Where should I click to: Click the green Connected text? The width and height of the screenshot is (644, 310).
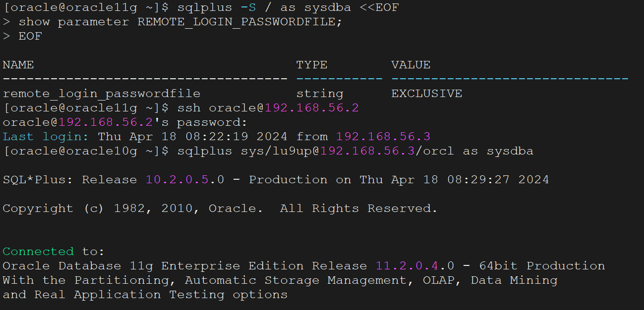(38, 252)
